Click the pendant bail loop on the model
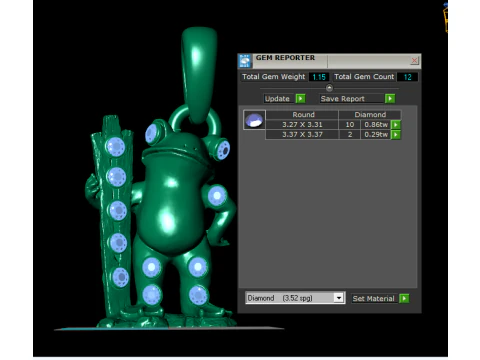Viewport: 480px width, 360px height. point(199,75)
